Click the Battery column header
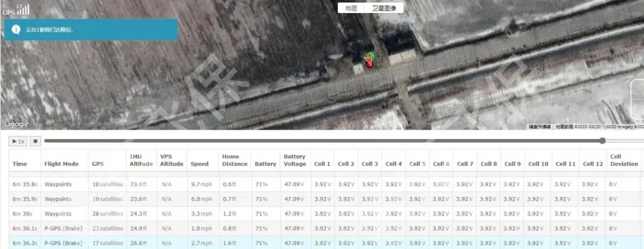This screenshot has height=249, width=644. (265, 164)
